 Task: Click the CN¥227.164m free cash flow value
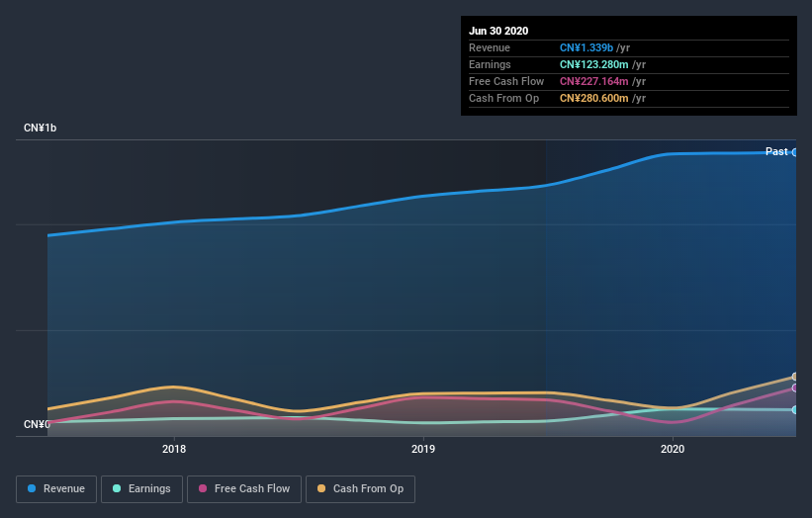point(594,81)
